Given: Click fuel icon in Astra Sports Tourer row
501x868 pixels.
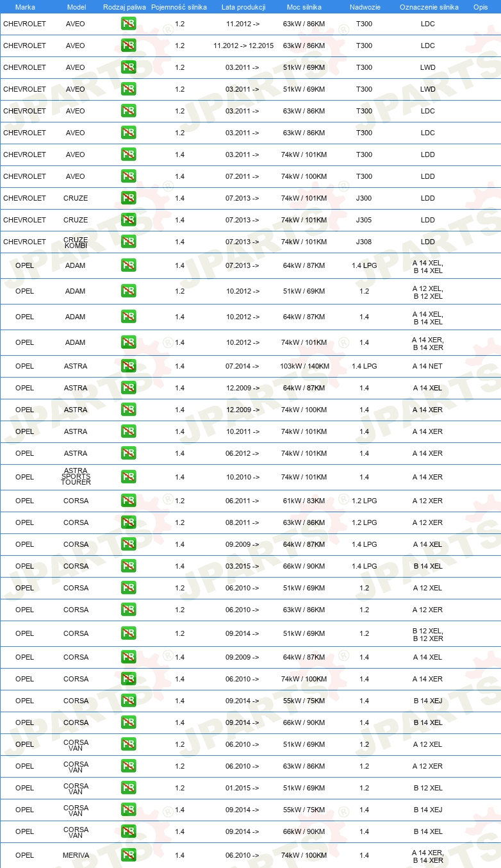Looking at the screenshot, I should pyautogui.click(x=129, y=477).
